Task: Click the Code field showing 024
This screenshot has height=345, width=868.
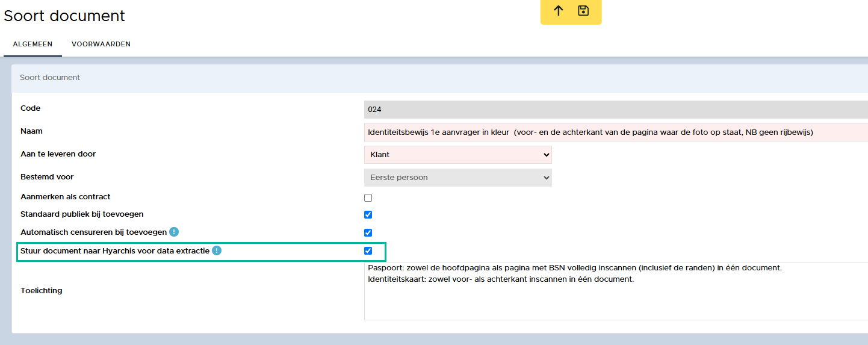Action: click(x=616, y=110)
